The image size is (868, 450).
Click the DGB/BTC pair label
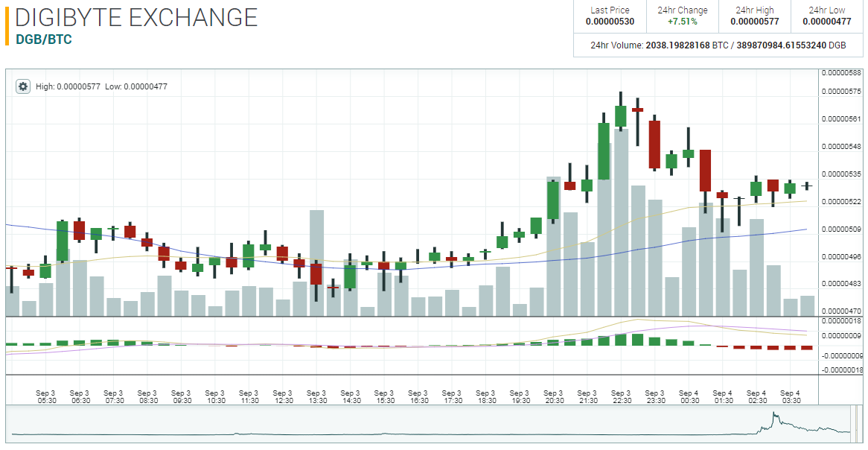pos(44,39)
